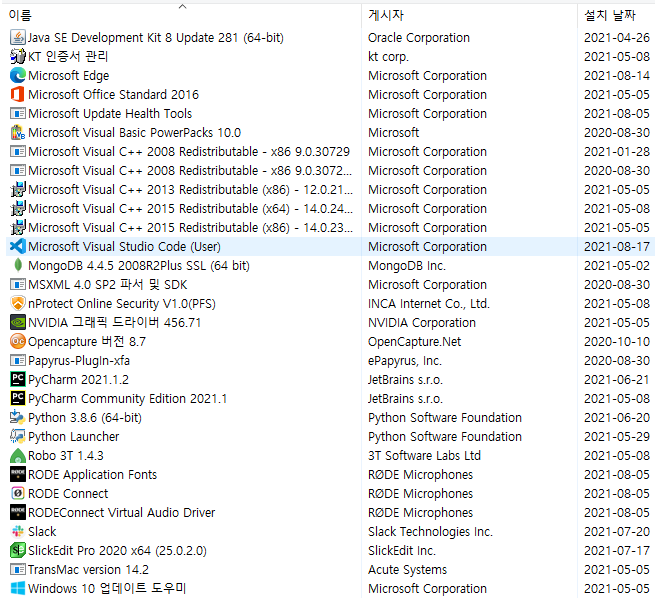Click the 2021-08-14 install date
This screenshot has width=655, height=598.
click(617, 76)
